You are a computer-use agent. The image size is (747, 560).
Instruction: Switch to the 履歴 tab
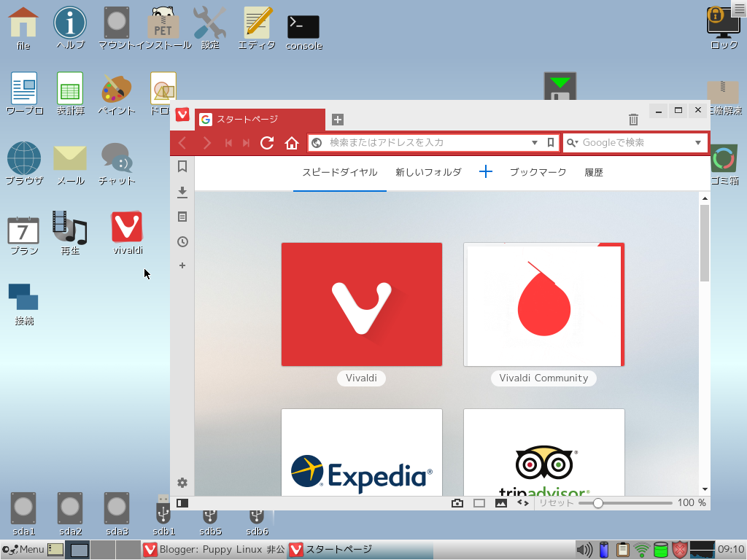coord(594,172)
